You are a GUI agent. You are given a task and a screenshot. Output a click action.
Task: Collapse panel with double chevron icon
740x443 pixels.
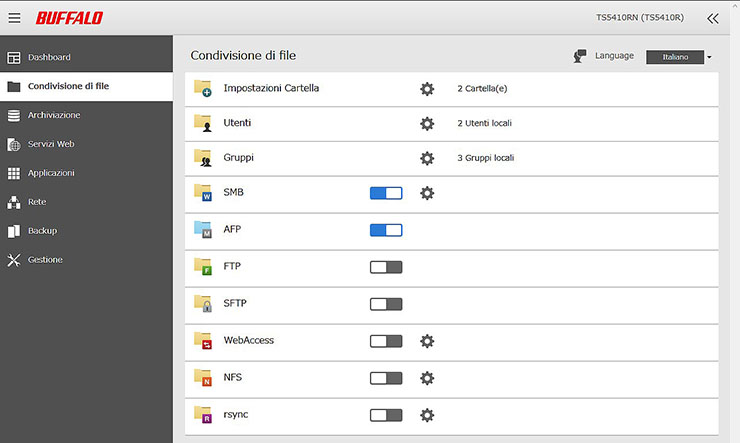click(712, 18)
